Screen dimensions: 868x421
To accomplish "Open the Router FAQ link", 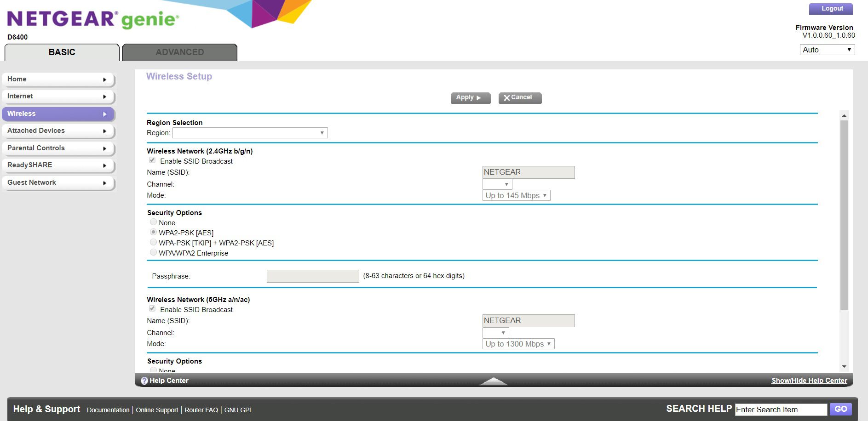I will pyautogui.click(x=201, y=410).
